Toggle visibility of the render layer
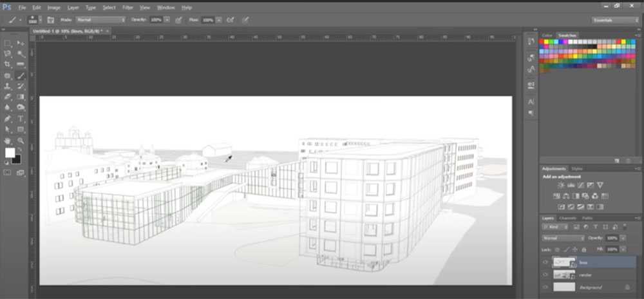The width and height of the screenshot is (644, 299). click(x=545, y=275)
